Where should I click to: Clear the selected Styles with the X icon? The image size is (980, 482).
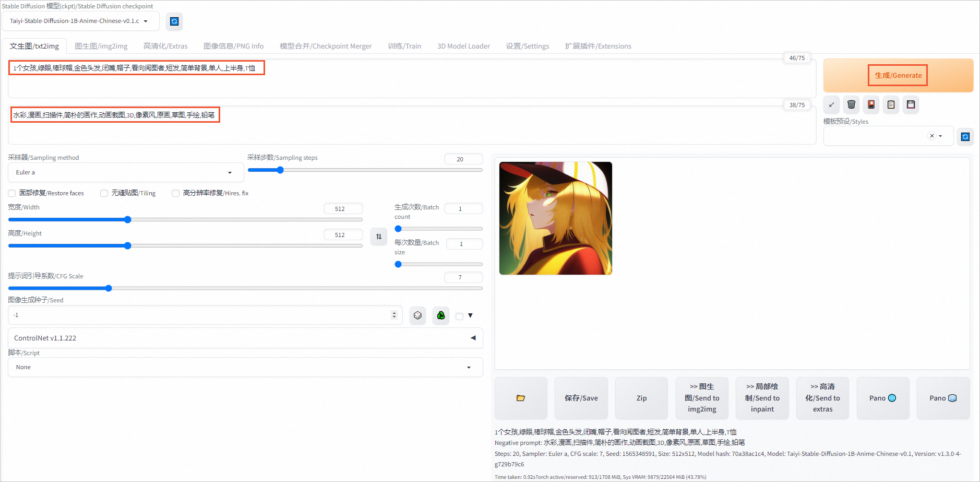pyautogui.click(x=931, y=136)
